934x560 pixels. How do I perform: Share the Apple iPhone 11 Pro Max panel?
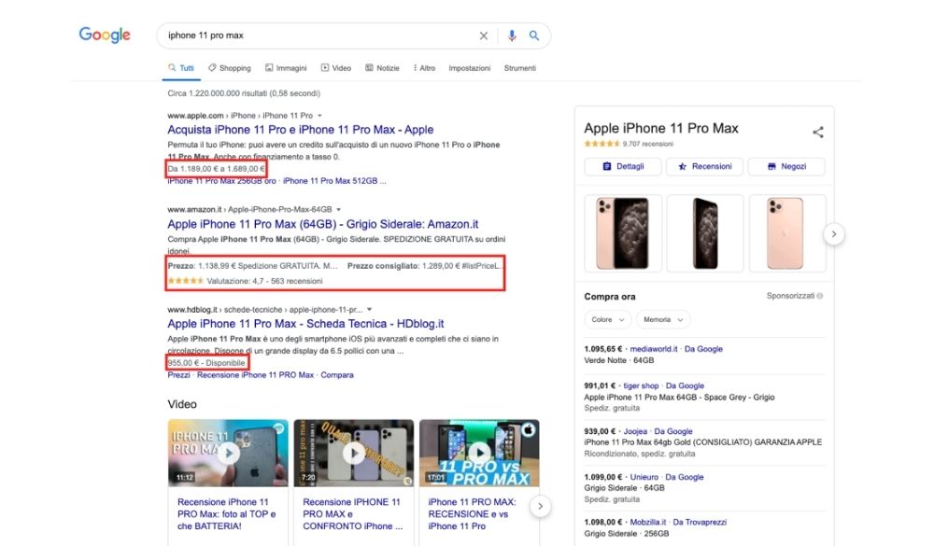818,132
